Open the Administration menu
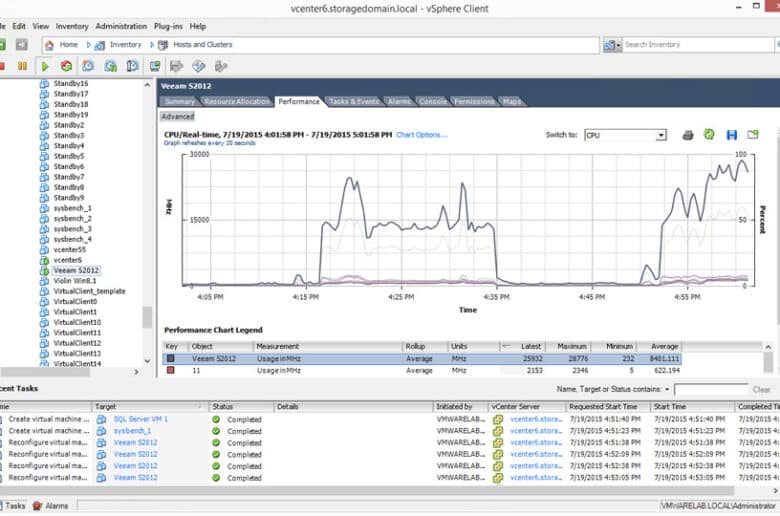Screen dimensions: 780x516 click(x=121, y=26)
